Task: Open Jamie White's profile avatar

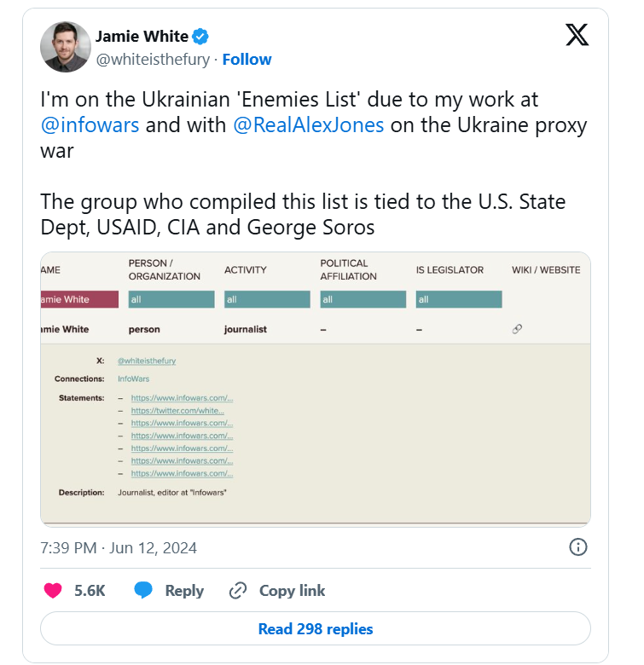Action: coord(65,47)
